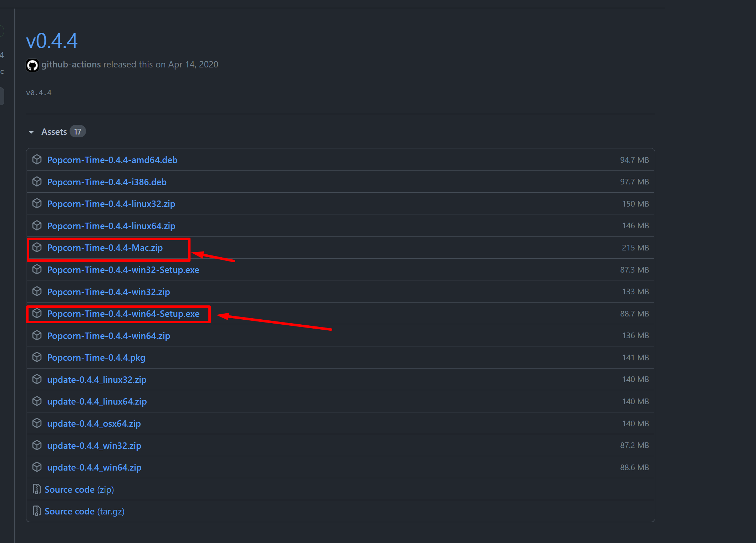Open the v0.4.4 release title link

click(x=52, y=41)
